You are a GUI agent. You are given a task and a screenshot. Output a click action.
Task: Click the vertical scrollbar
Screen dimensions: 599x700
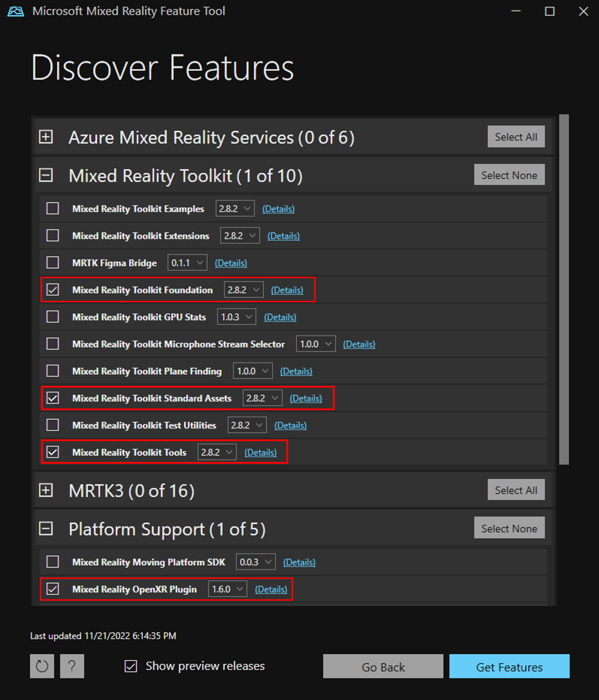point(564,291)
